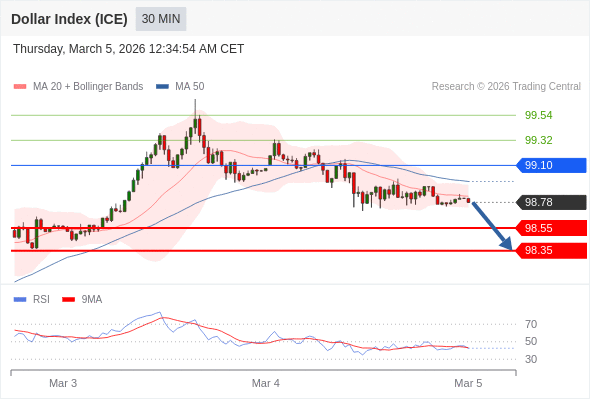This screenshot has width=590, height=400.
Task: Click the red 98.35 support price tag
Action: tap(551, 251)
